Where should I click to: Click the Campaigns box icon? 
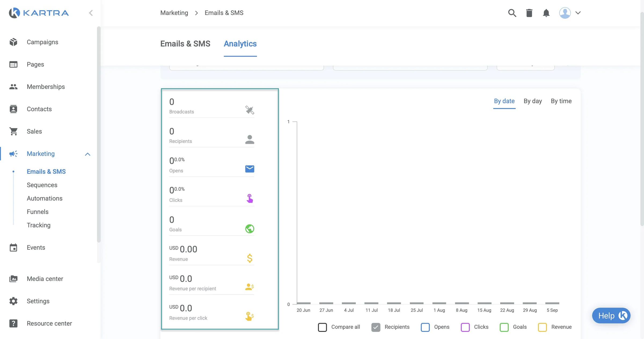click(x=13, y=42)
